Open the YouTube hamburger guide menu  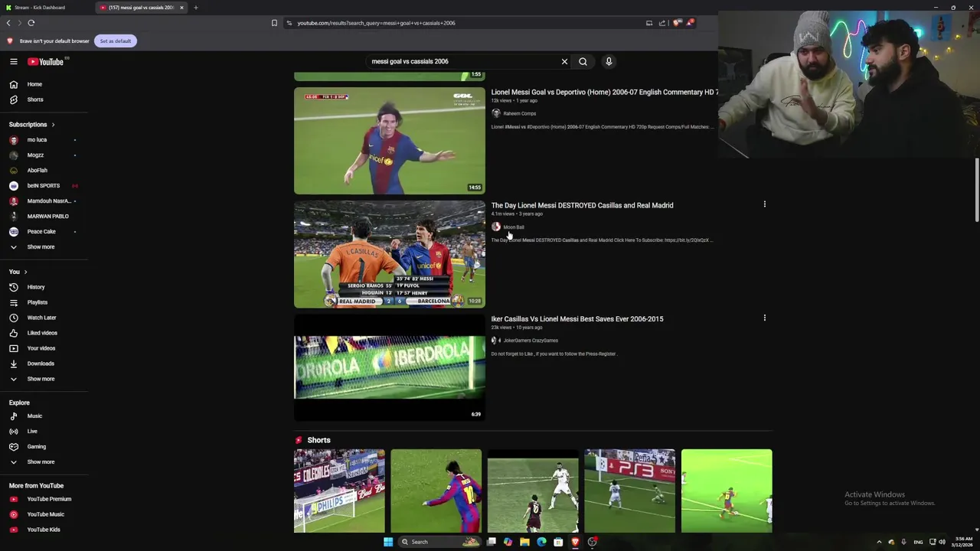pos(14,61)
